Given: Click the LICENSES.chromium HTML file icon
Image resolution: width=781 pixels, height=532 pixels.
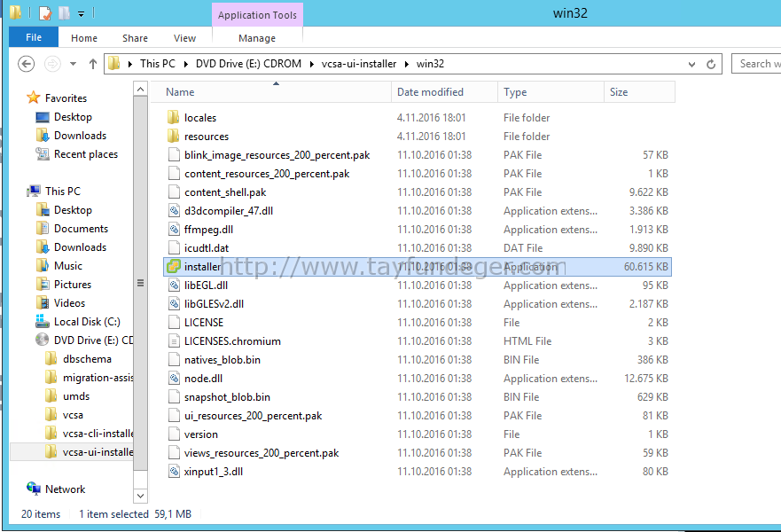Looking at the screenshot, I should click(174, 341).
